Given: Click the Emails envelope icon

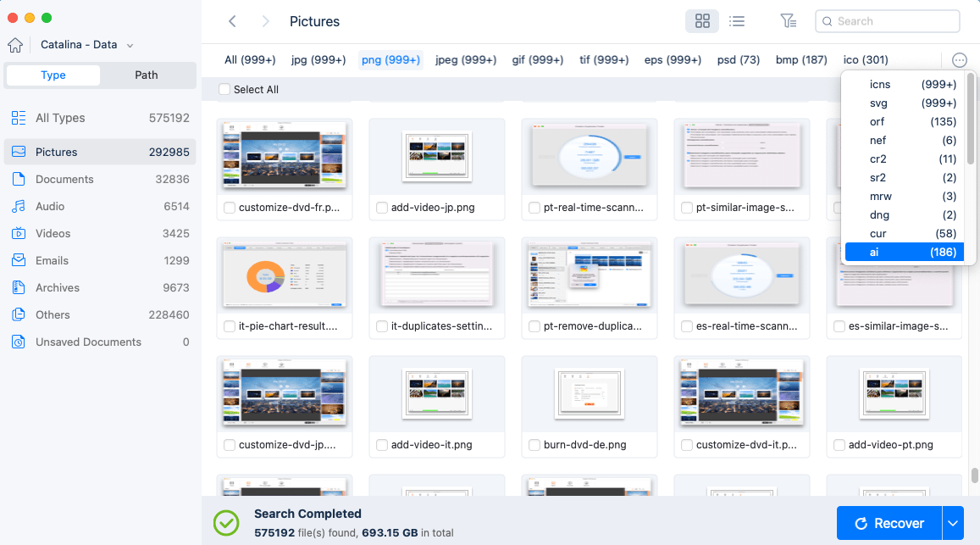Looking at the screenshot, I should (19, 260).
